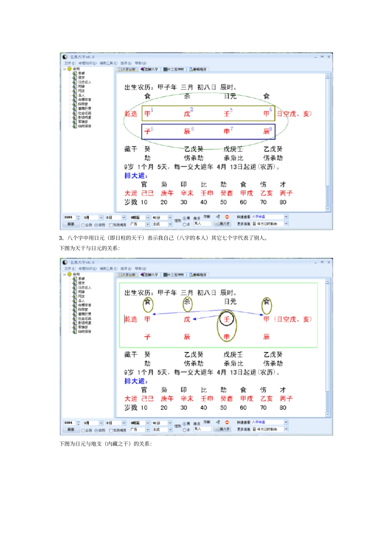The image size is (392, 555).
Task: Open 科学家 category in upper window tree
Action: [83, 104]
